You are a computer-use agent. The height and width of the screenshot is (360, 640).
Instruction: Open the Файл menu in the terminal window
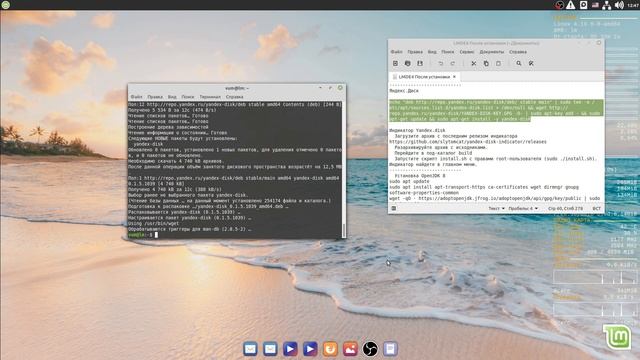pyautogui.click(x=136, y=97)
